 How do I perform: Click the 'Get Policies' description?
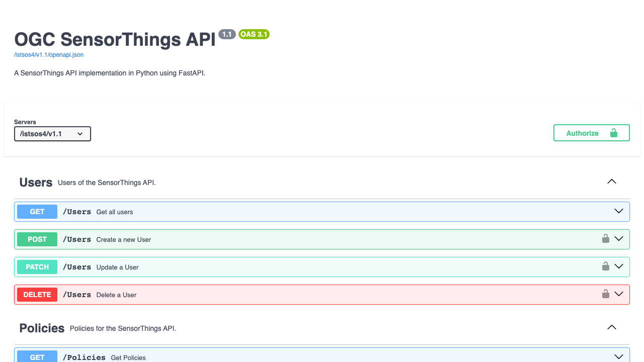tap(128, 358)
